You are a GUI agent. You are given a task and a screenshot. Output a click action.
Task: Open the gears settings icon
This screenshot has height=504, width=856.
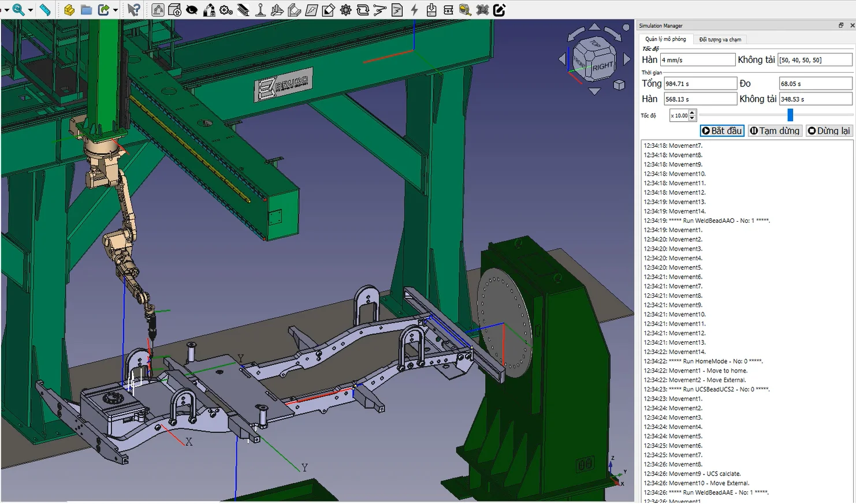coord(226,10)
